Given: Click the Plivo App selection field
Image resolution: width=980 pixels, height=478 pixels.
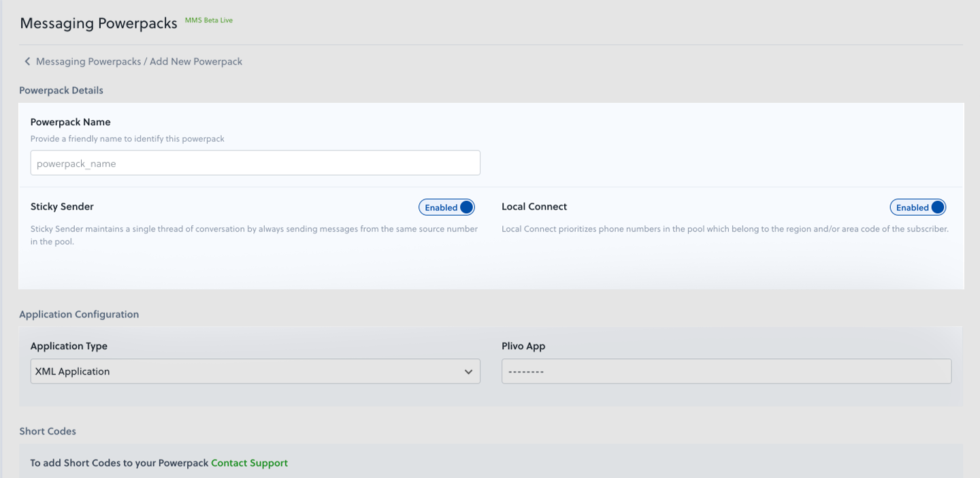Looking at the screenshot, I should coord(726,372).
